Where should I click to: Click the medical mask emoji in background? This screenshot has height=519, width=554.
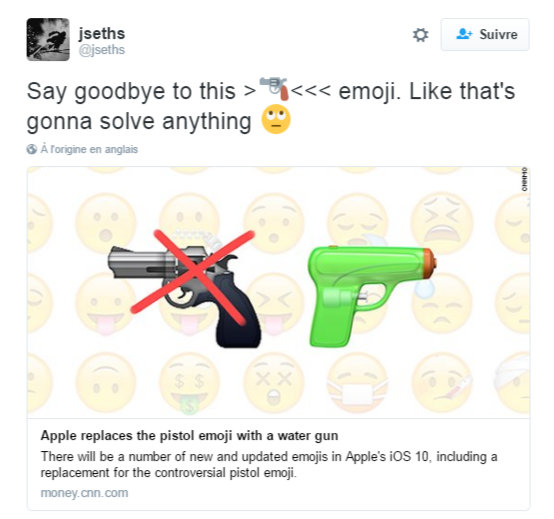[x=357, y=383]
